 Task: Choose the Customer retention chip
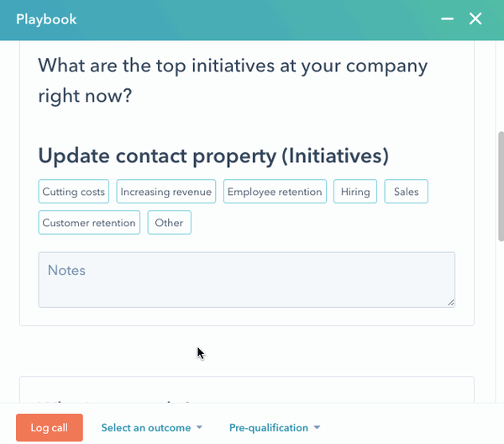coord(89,223)
